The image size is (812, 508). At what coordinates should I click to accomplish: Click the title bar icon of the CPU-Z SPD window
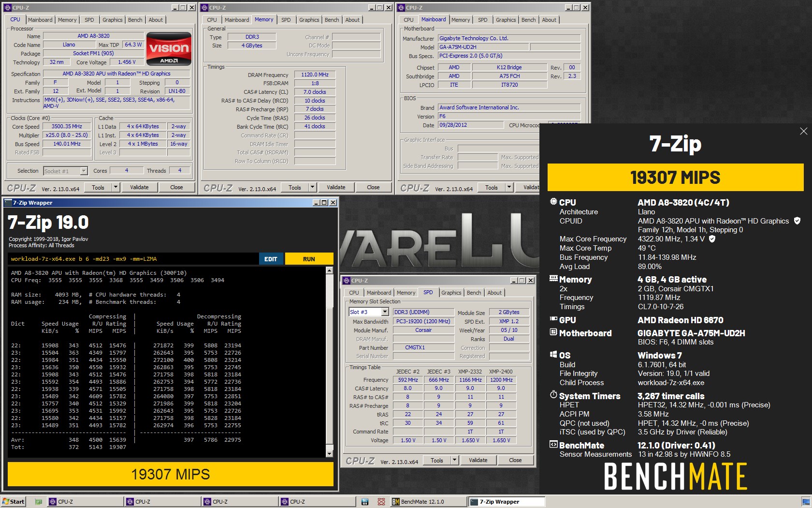coord(347,280)
